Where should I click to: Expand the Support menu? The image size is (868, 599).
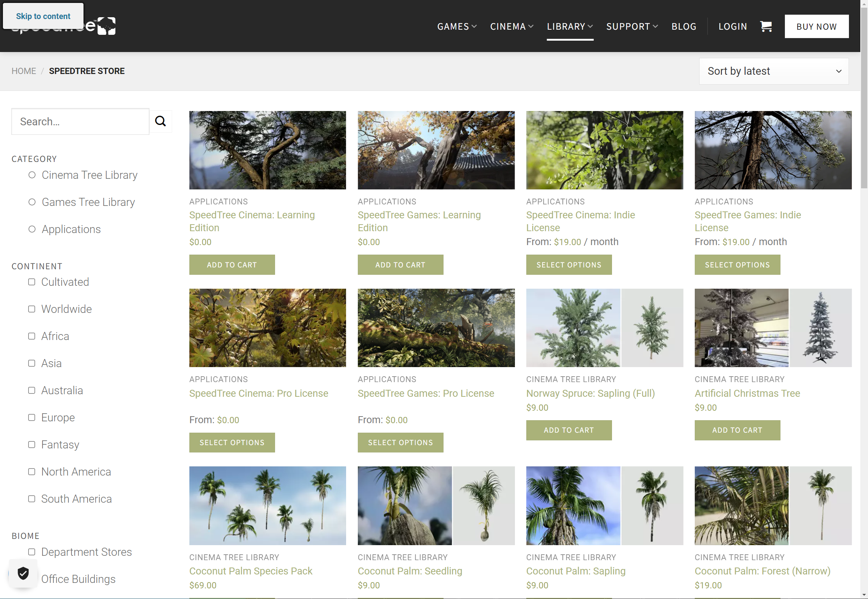[632, 27]
